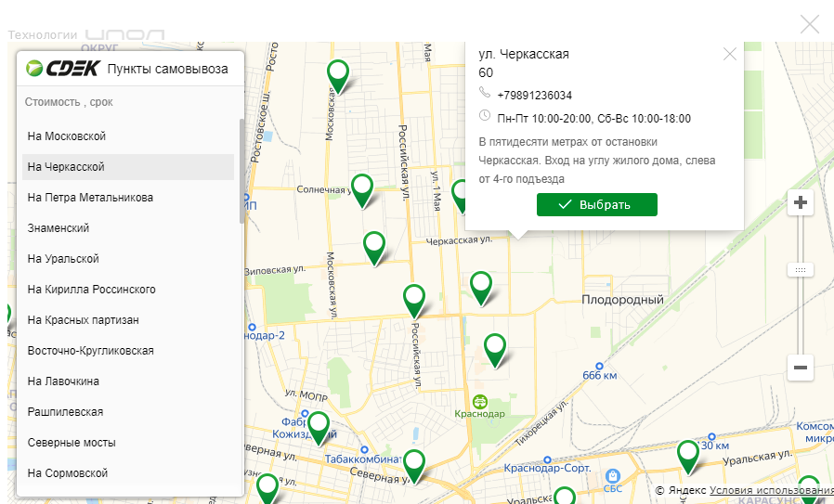834x504 pixels.
Task: Open Условия использования link
Action: pos(771,490)
